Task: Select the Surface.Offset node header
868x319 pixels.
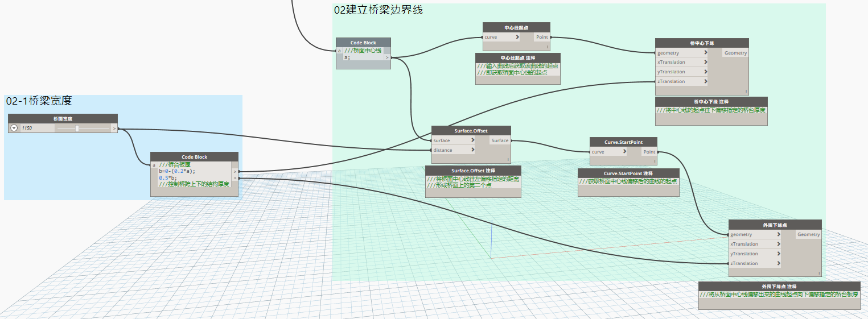Action: click(x=471, y=131)
